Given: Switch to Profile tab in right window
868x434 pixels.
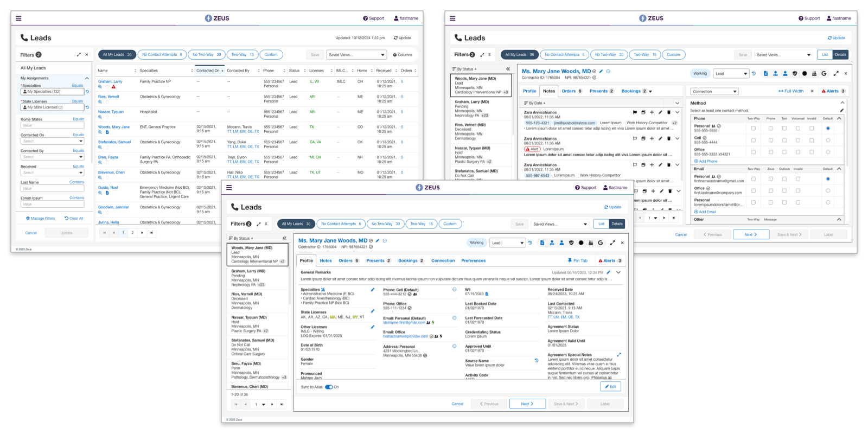Looking at the screenshot, I should coord(529,91).
